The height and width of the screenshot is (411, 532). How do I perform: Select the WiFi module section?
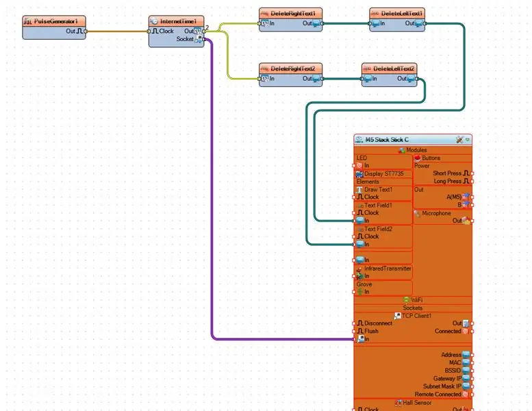point(413,300)
